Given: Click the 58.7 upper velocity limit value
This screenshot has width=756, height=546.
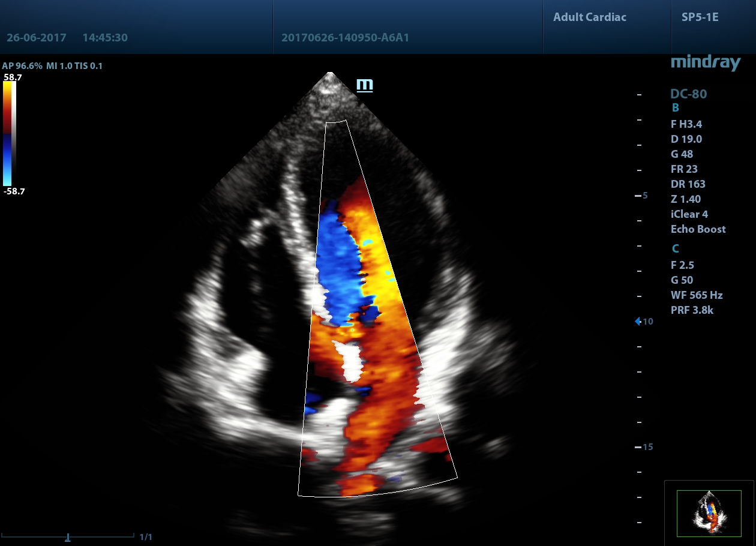Looking at the screenshot, I should click(x=12, y=77).
